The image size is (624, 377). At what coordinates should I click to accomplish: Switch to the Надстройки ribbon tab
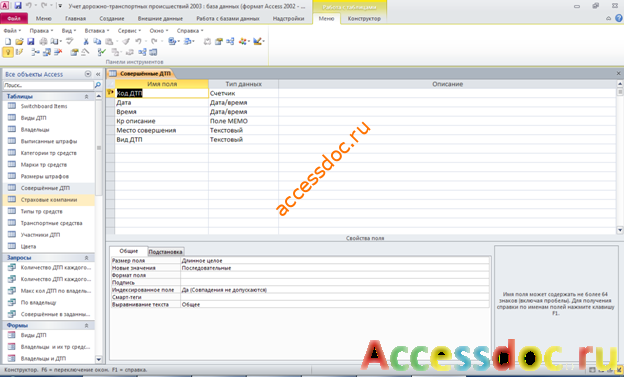tap(288, 18)
